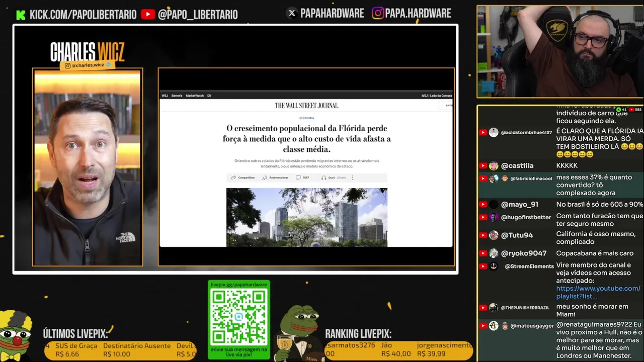
Task: Click the PAPA.HARDWARE Instagram handle text
Action: 419,14
